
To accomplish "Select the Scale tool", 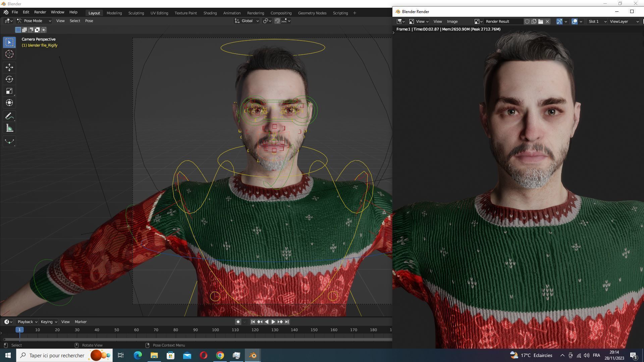I will [9, 91].
